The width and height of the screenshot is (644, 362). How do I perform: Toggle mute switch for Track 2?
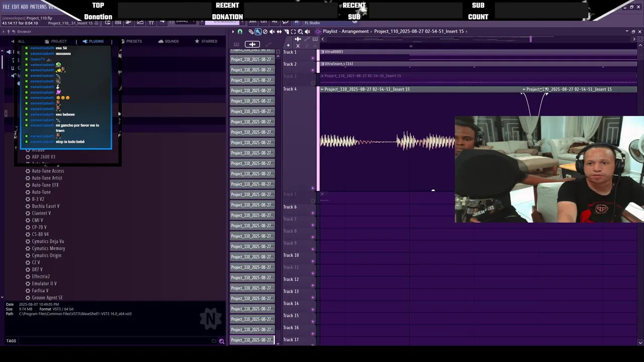click(x=312, y=70)
